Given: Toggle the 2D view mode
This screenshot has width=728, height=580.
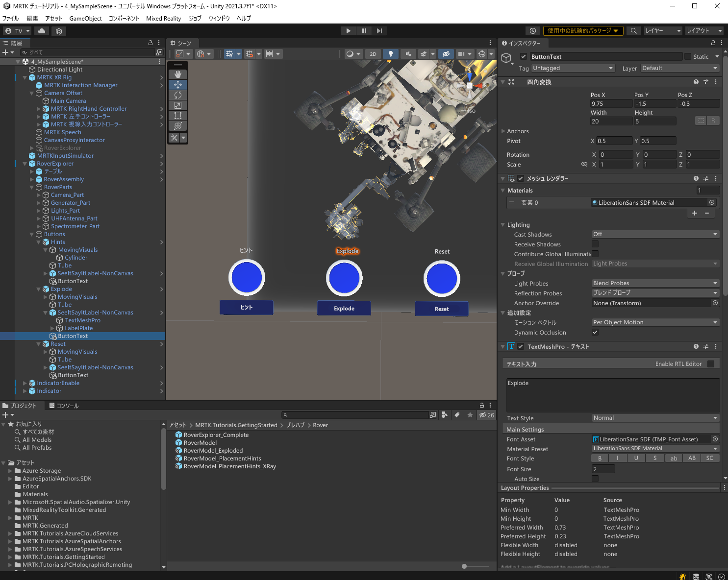Looking at the screenshot, I should (x=373, y=54).
